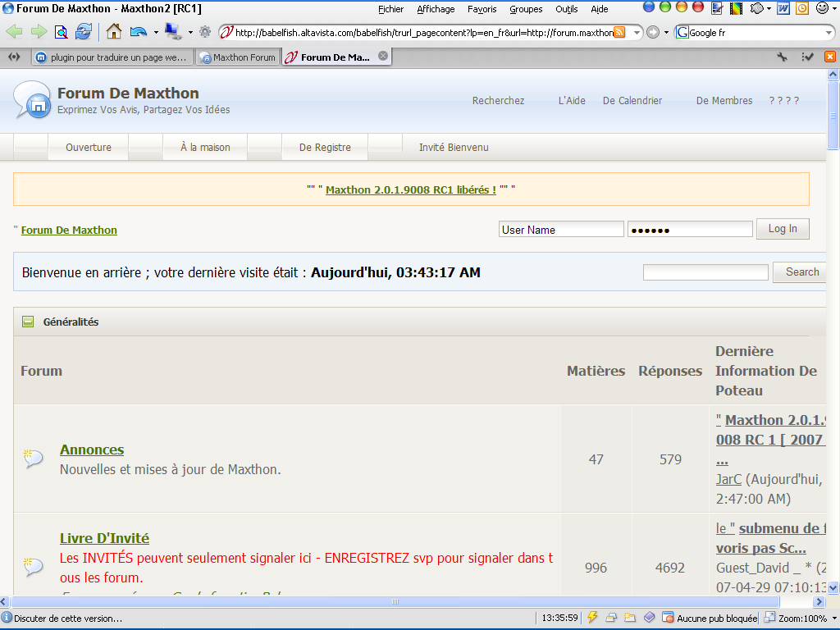
Task: Open the smiley plugin dropdown arrow
Action: point(834,8)
